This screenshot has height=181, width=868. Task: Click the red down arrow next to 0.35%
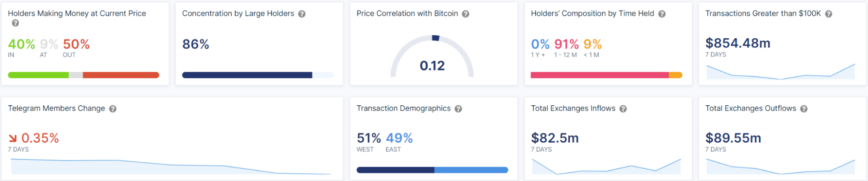tap(13, 138)
